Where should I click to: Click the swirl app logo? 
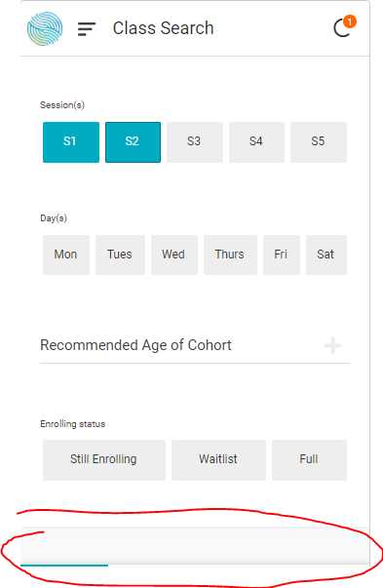pos(45,28)
